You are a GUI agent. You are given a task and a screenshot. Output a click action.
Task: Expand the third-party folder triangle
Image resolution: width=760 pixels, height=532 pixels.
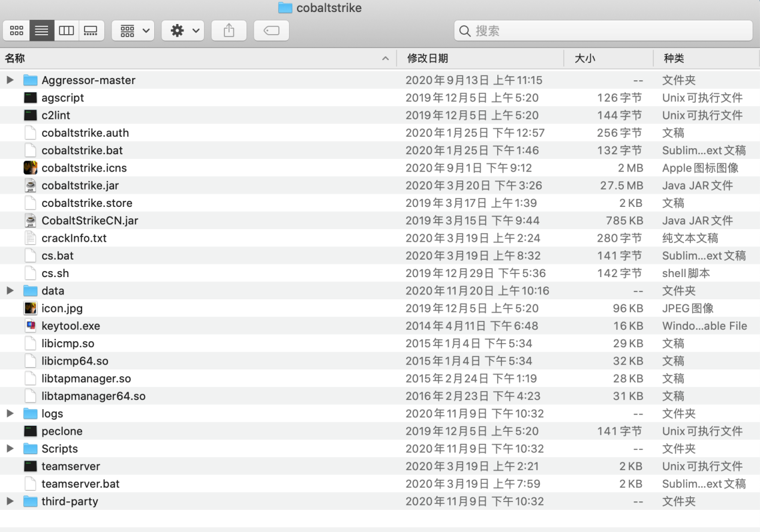click(x=10, y=501)
